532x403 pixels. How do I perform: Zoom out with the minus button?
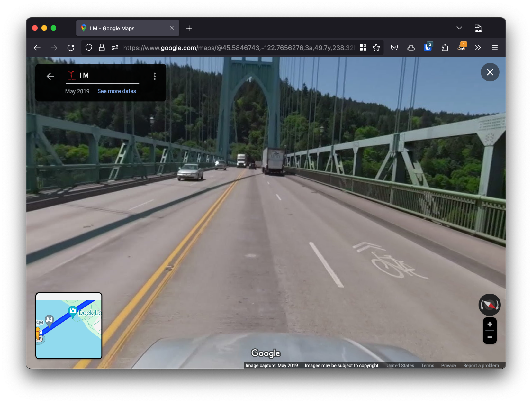tap(490, 337)
